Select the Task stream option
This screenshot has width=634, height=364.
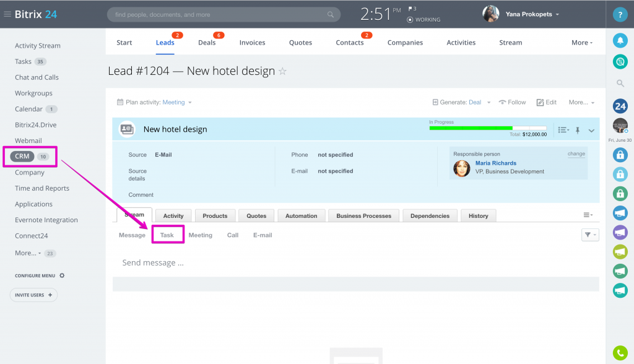[x=167, y=235]
